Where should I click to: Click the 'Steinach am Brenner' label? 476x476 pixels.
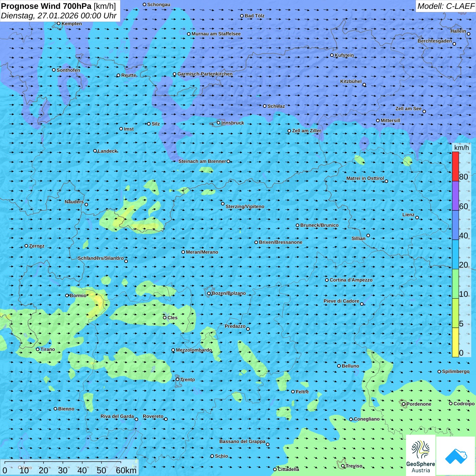202,161
